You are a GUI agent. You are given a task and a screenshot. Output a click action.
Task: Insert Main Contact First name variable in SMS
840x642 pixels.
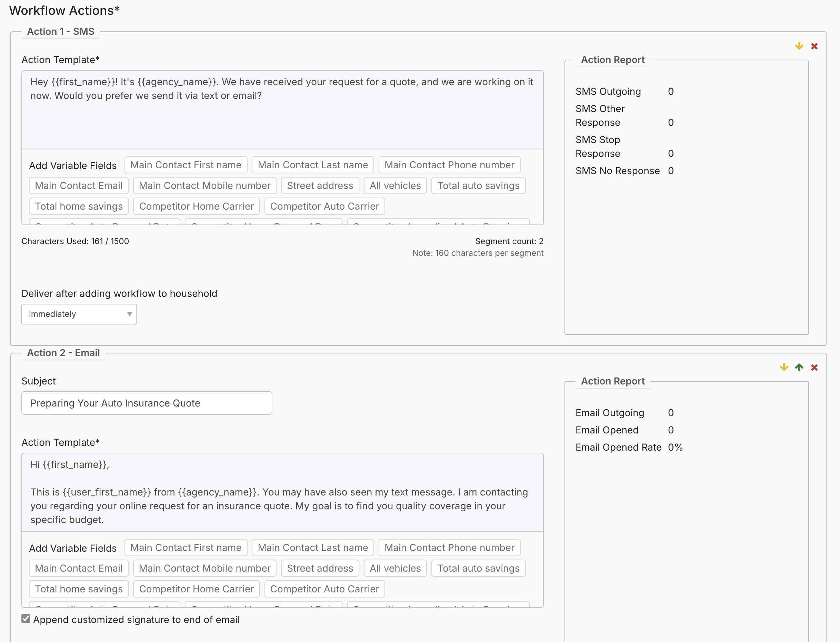point(186,165)
